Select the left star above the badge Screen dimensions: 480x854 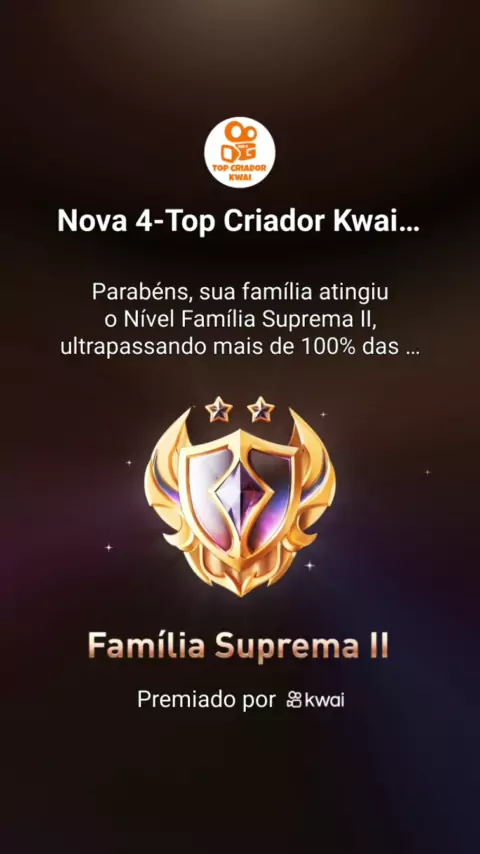[x=219, y=410]
